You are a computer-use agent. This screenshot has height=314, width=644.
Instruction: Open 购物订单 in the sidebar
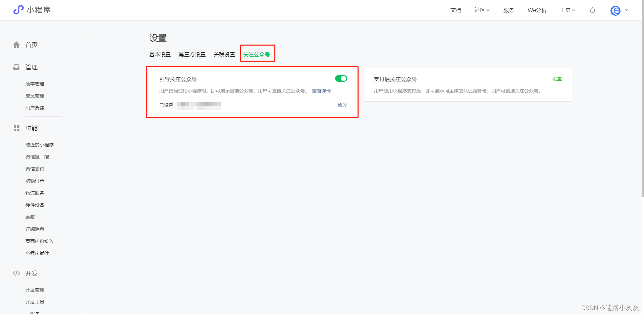35,181
